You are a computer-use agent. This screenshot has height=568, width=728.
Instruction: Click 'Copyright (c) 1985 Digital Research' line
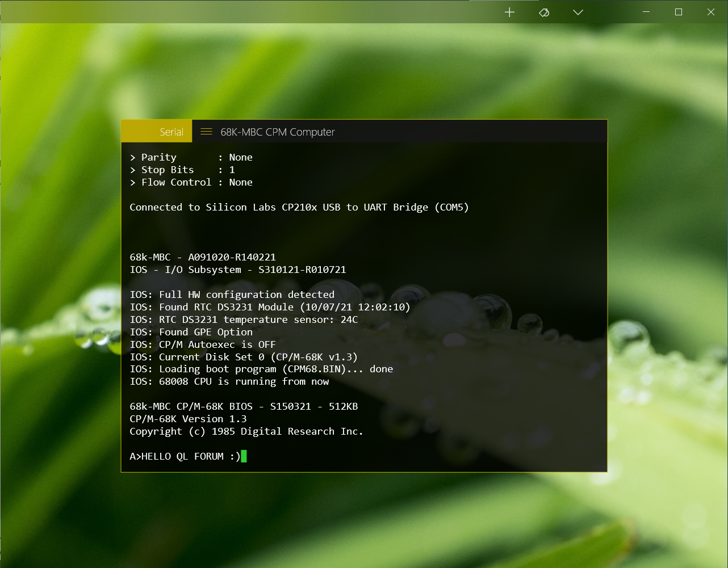click(x=246, y=431)
